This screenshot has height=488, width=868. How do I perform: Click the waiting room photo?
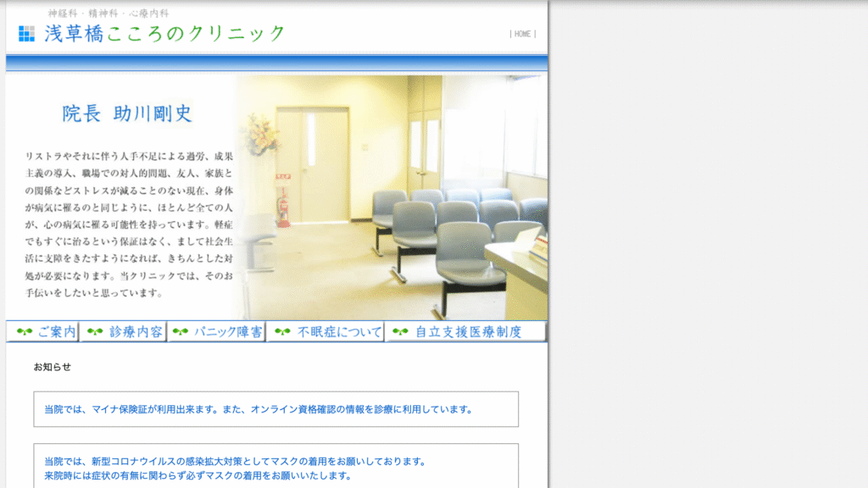pyautogui.click(x=391, y=197)
